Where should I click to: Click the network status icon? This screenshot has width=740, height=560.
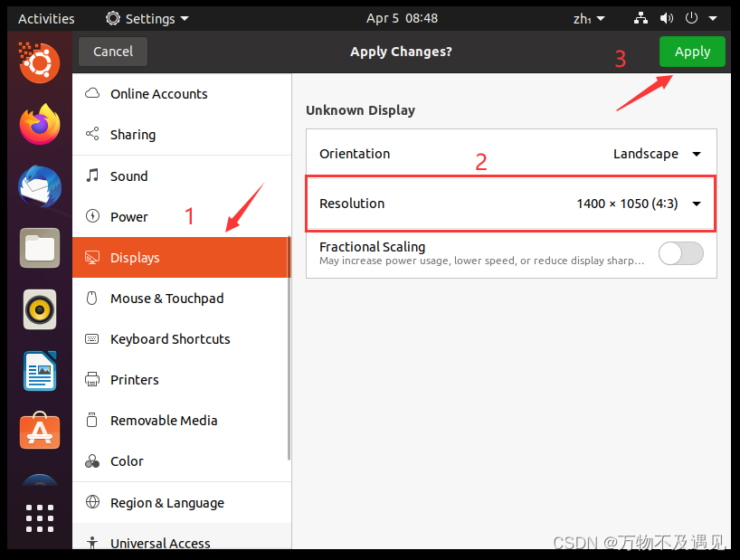[640, 17]
